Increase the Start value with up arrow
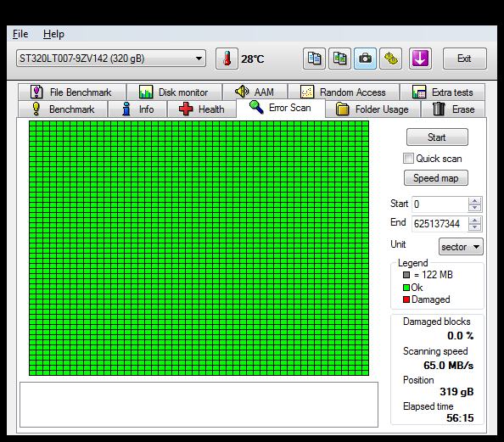The width and height of the screenshot is (504, 442). [x=475, y=201]
